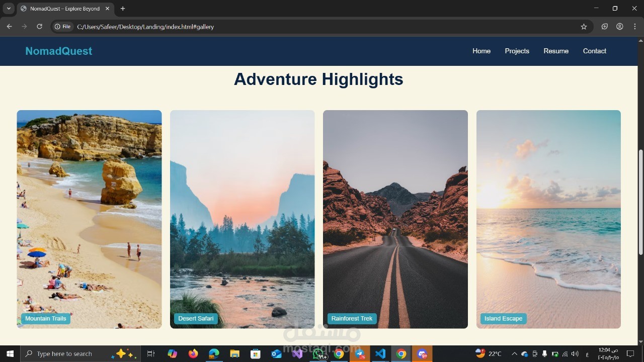Viewport: 644px width, 362px height.
Task: Refresh the NomadQuest page
Action: [x=39, y=27]
